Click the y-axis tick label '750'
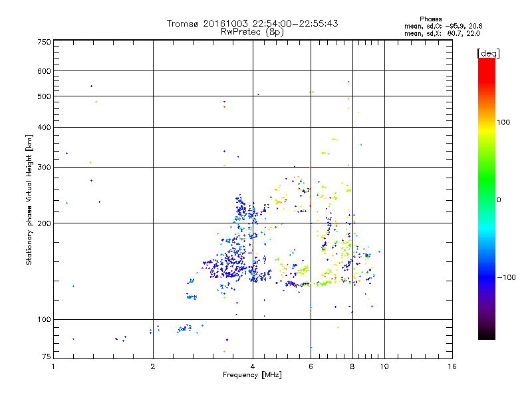The width and height of the screenshot is (532, 399). tap(44, 42)
